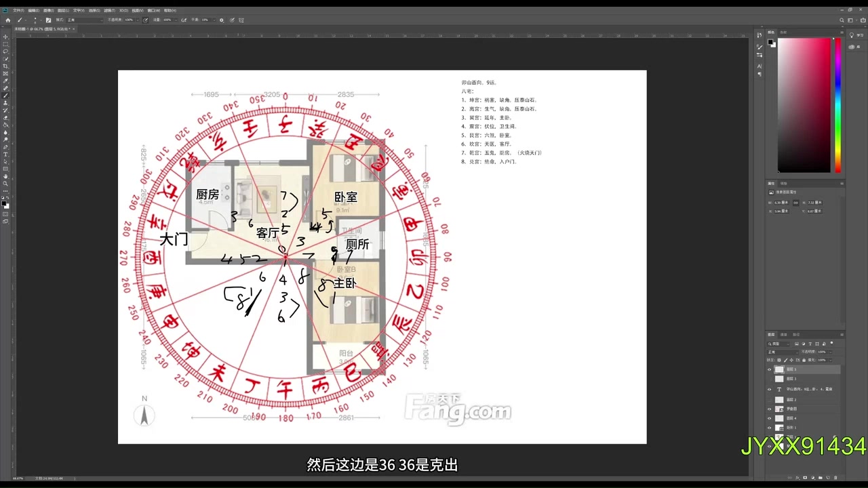The height and width of the screenshot is (488, 868).
Task: Select layer 图层 2 thumbnail
Action: [779, 399]
